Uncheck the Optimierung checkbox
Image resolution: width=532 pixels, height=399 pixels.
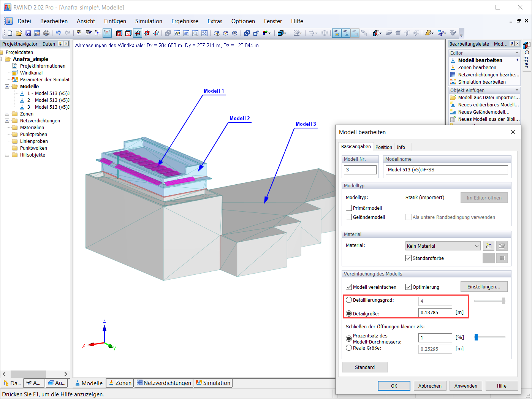[x=408, y=287]
